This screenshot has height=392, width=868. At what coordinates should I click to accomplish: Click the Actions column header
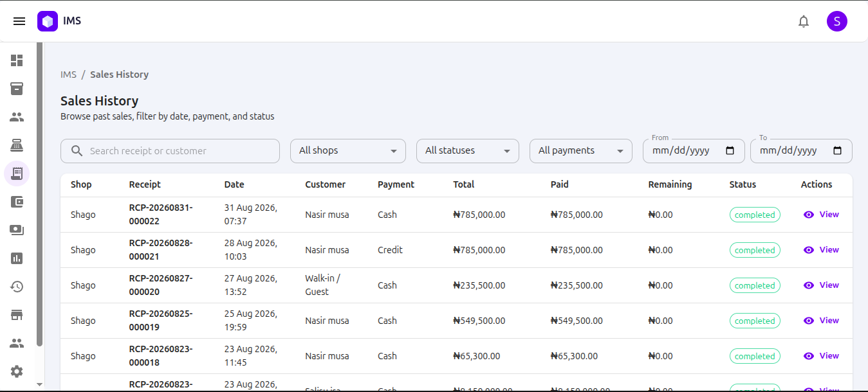pos(817,184)
